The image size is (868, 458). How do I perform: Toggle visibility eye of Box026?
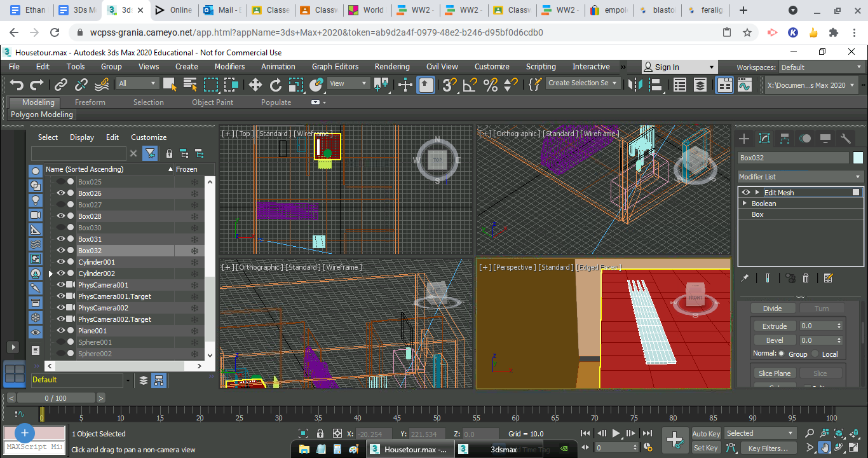point(61,193)
